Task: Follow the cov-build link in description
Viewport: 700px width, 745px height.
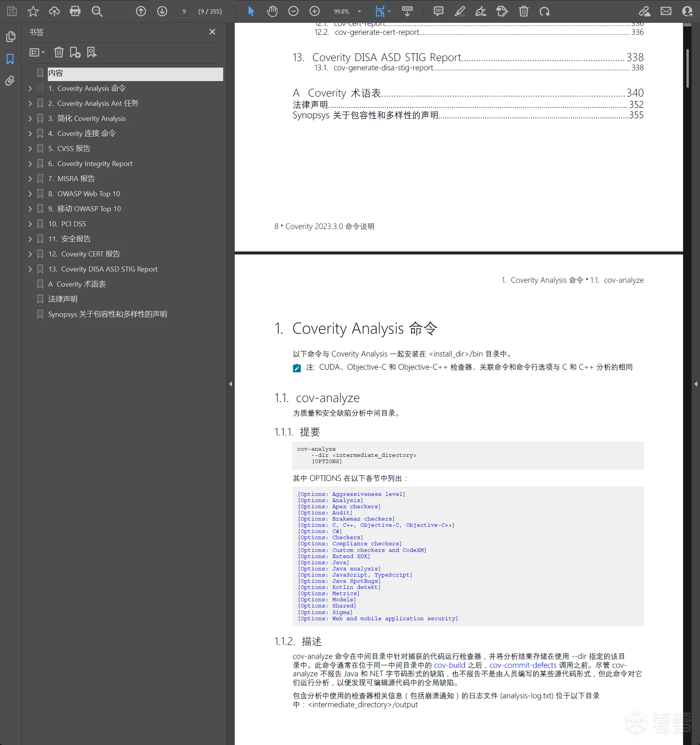Action: pyautogui.click(x=449, y=665)
